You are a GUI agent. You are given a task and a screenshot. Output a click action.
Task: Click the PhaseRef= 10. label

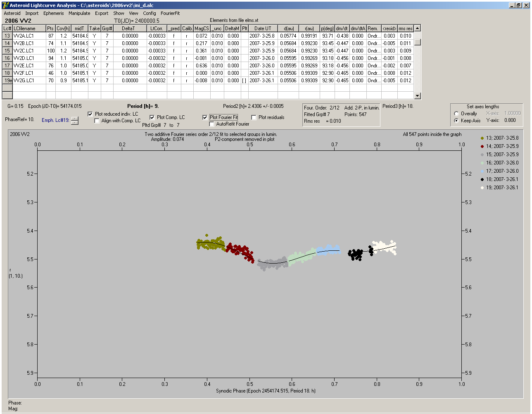coord(19,119)
